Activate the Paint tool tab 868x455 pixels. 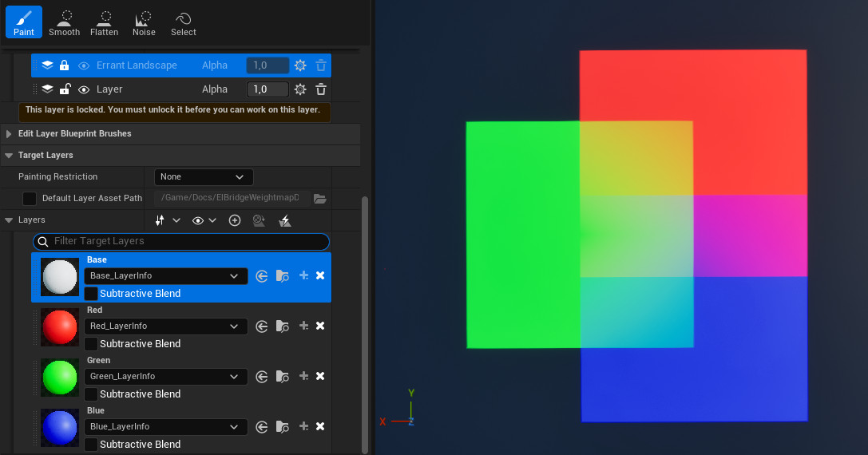click(24, 22)
